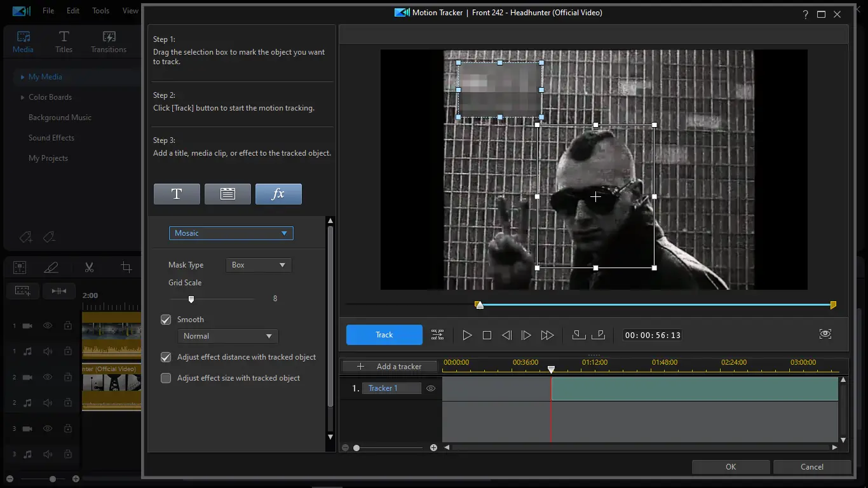Switch to the Titles tab
The image size is (868, 488).
(x=64, y=42)
